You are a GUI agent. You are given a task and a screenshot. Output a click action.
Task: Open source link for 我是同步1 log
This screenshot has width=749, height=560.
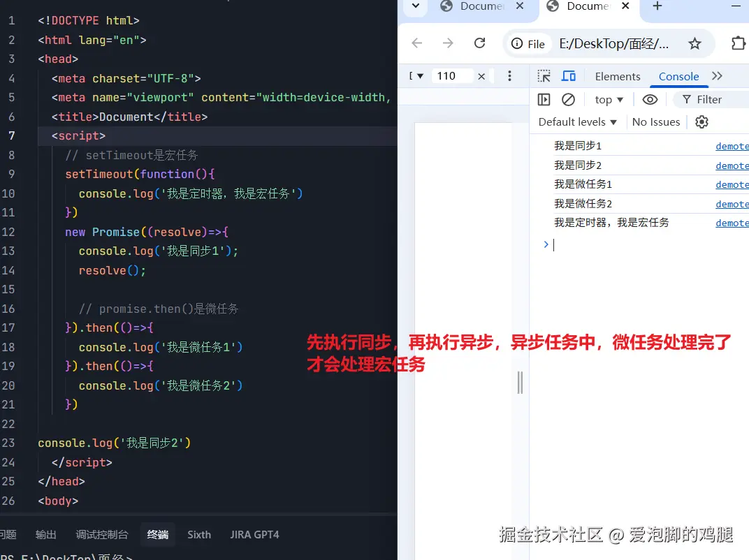[732, 146]
